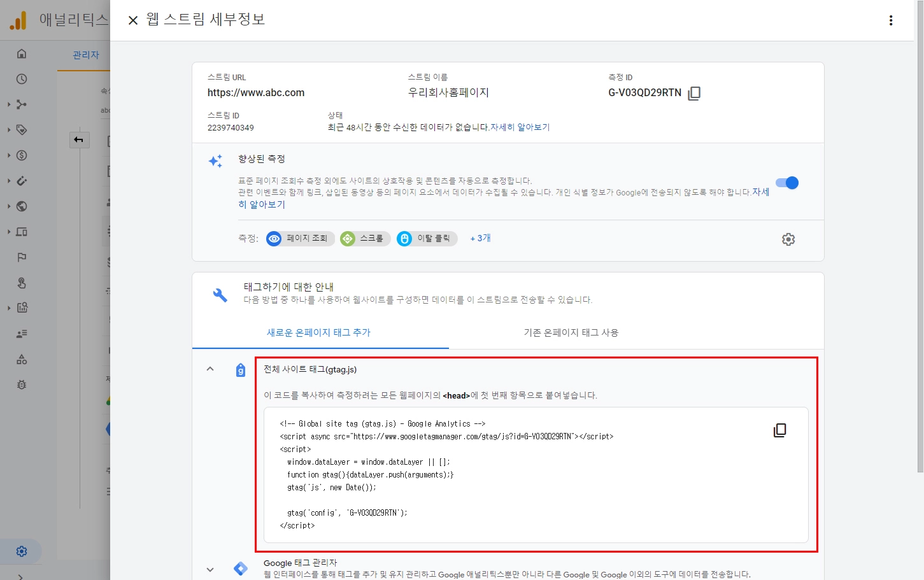924x580 pixels.
Task: Expand the Demographics sidebar group arrow
Action: point(9,206)
